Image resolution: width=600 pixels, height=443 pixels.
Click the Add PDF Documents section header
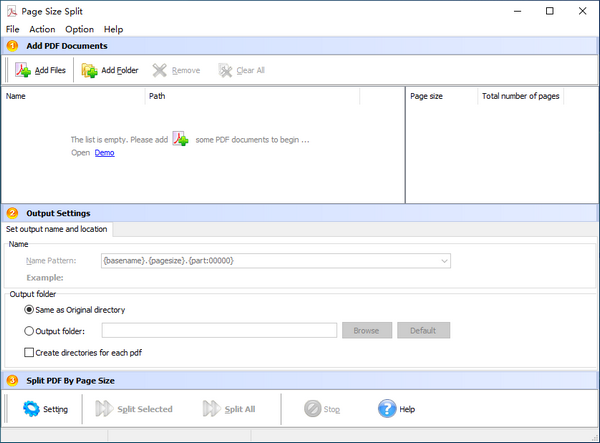(x=300, y=46)
